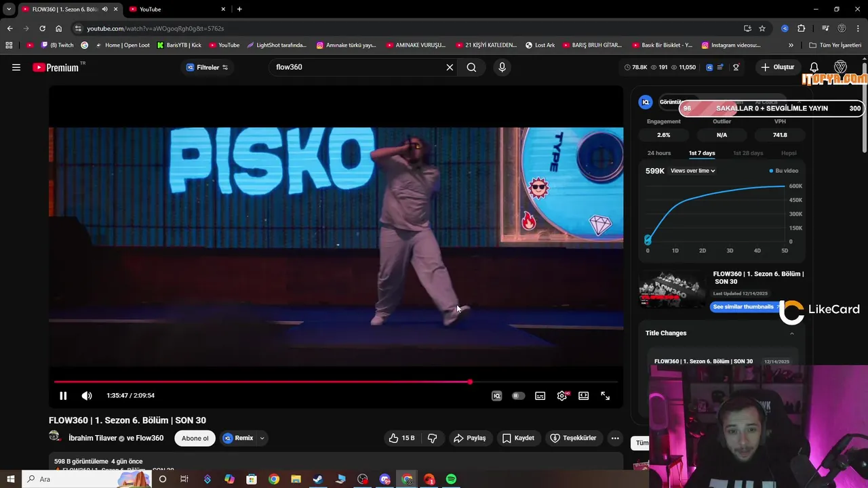Click the taskbar Ara search box
Image resolution: width=868 pixels, height=488 pixels.
tap(86, 479)
